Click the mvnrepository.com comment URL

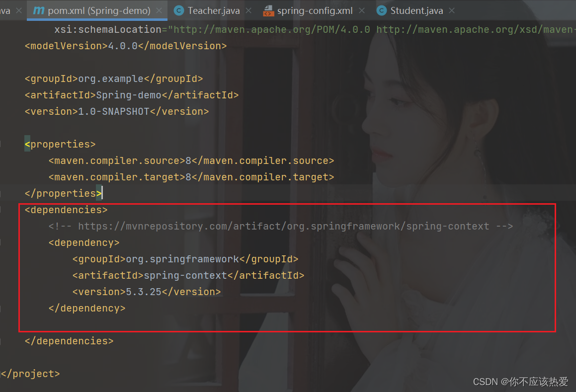283,226
